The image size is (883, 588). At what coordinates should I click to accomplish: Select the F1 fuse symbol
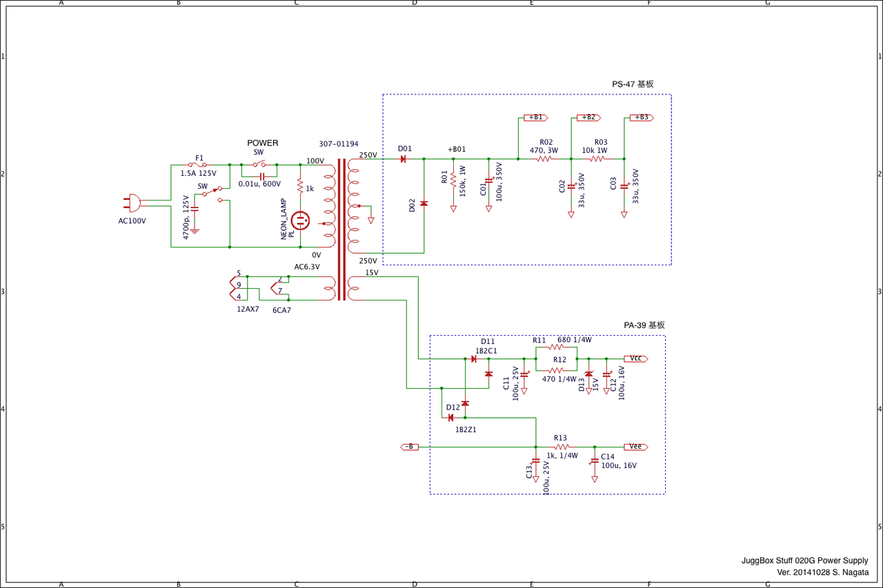pyautogui.click(x=200, y=165)
